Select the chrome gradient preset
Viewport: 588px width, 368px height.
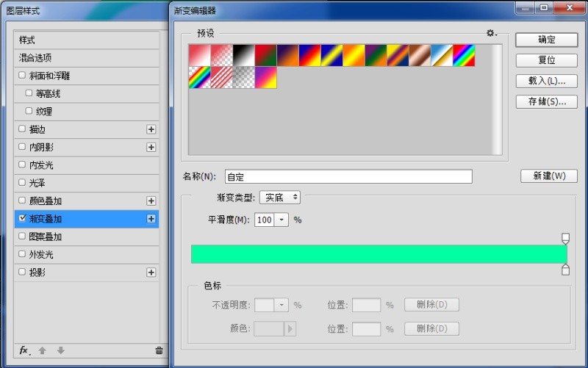coord(442,56)
